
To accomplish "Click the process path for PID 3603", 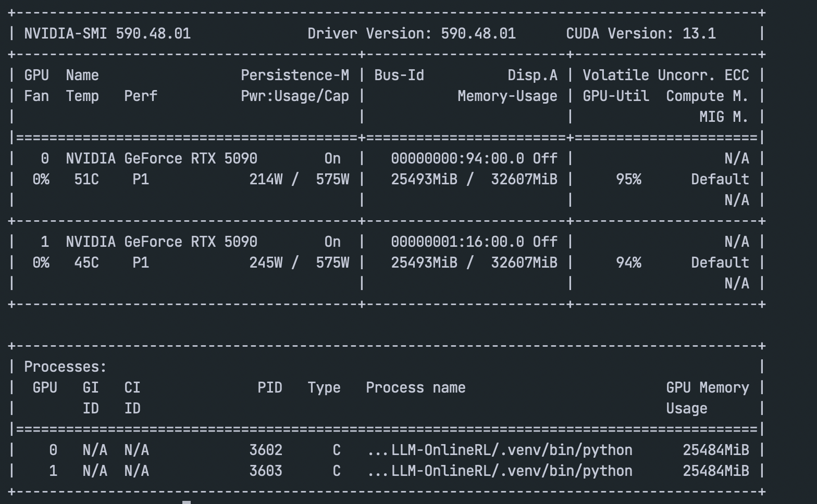I will 499,471.
